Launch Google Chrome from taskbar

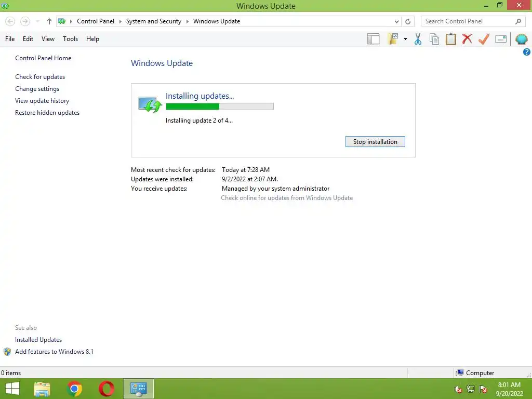tap(75, 389)
